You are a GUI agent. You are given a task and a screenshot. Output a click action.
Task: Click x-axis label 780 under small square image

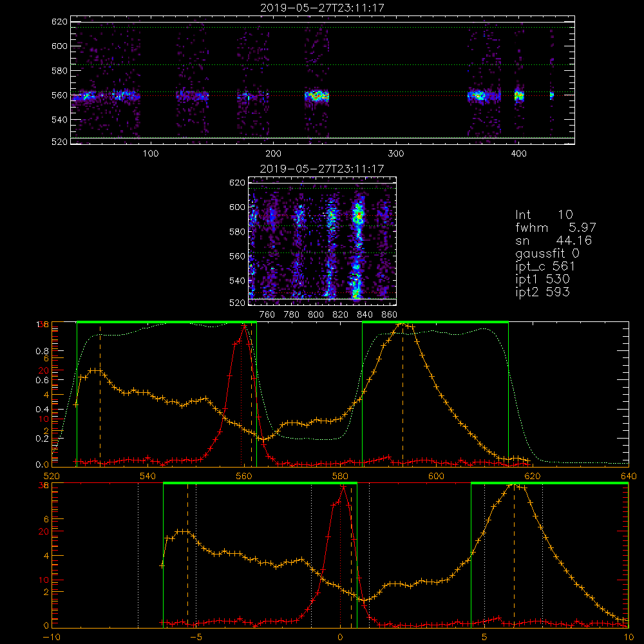292,315
